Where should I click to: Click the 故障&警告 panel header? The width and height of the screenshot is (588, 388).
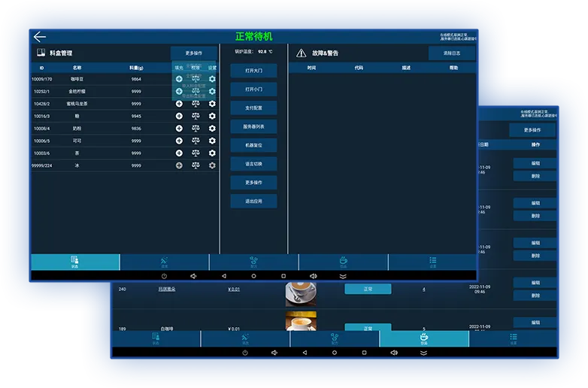(x=325, y=53)
